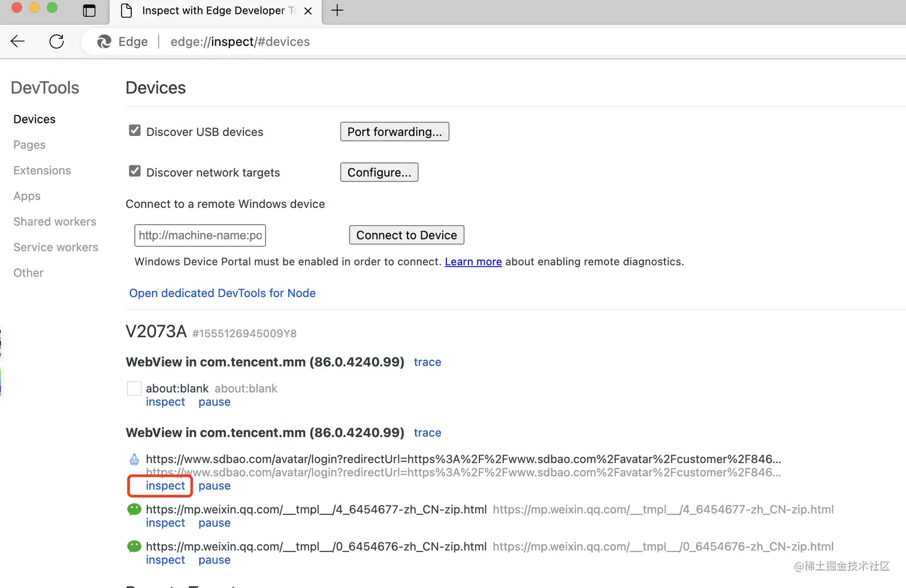Inspect the sdbao.com login page
906x588 pixels.
coord(165,486)
